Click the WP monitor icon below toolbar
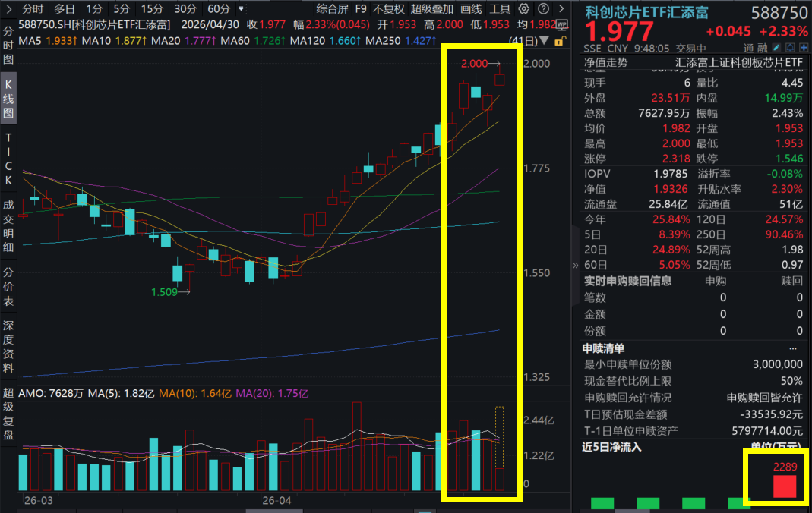Viewport: 812px width, 513px height. pyautogui.click(x=561, y=25)
